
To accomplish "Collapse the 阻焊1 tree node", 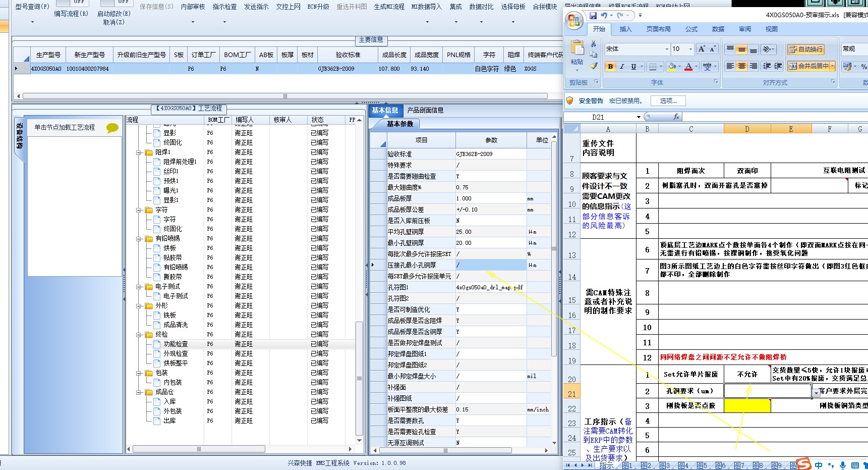I will [x=139, y=152].
